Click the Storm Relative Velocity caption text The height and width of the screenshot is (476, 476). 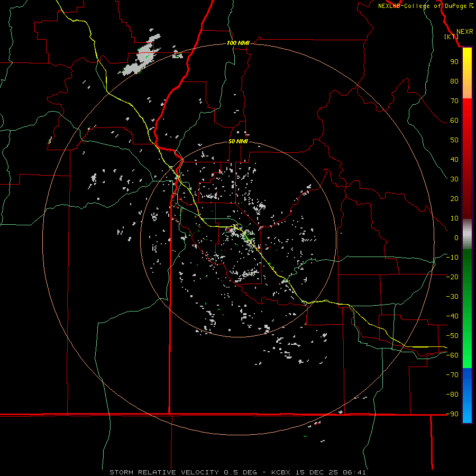(x=237, y=472)
